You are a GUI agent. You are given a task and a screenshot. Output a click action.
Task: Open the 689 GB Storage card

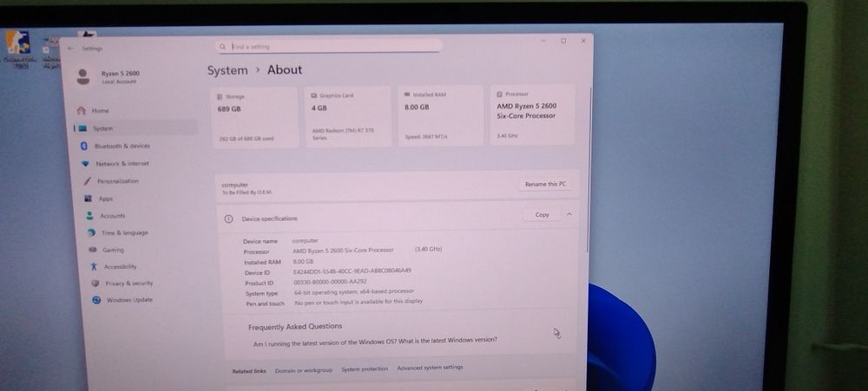[x=254, y=118]
